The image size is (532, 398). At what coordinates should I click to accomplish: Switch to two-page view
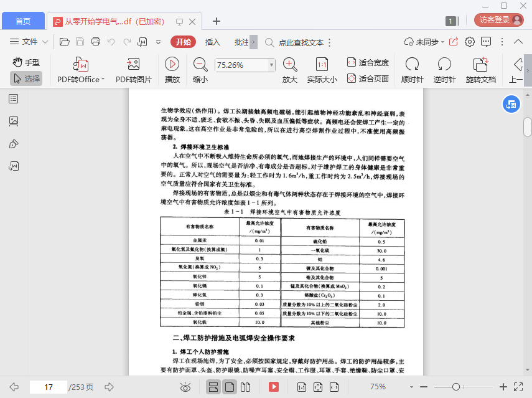point(245,387)
